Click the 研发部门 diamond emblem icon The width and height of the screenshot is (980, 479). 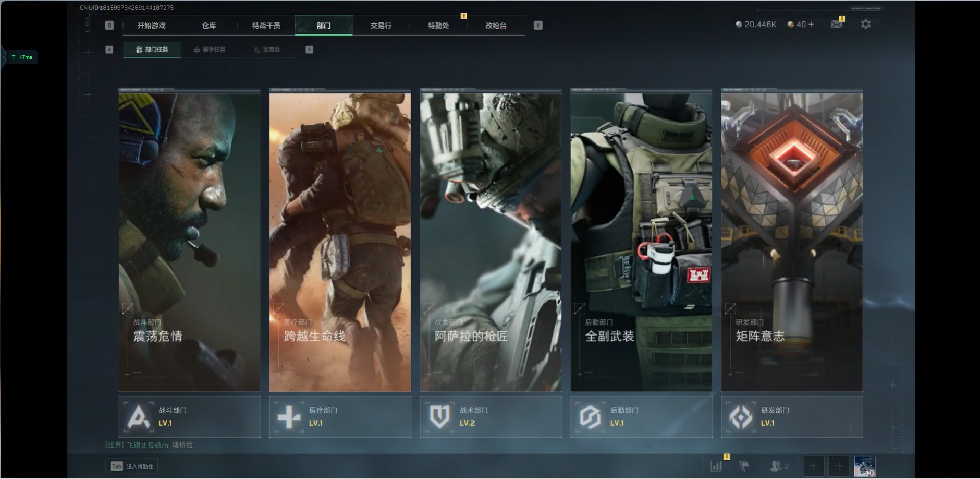(741, 417)
